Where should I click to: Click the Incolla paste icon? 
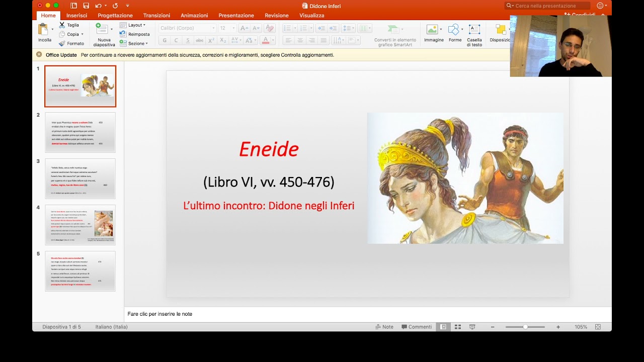pyautogui.click(x=44, y=29)
